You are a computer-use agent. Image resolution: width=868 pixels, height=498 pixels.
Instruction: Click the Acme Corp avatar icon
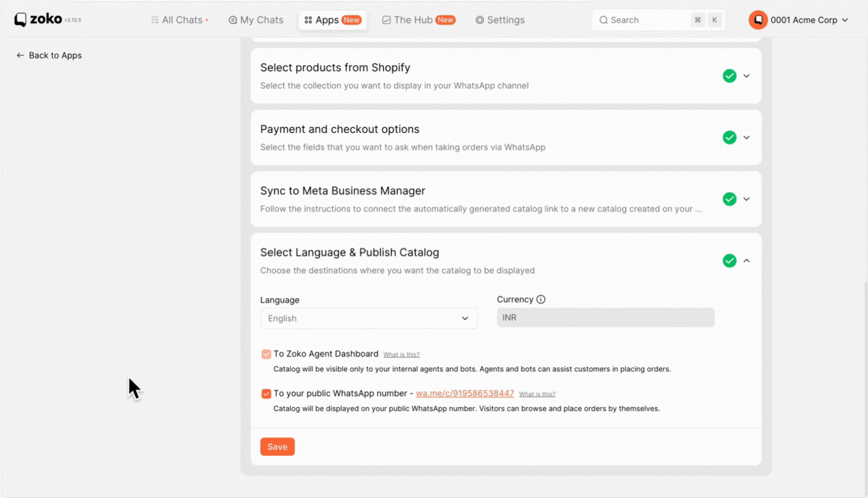tap(758, 20)
